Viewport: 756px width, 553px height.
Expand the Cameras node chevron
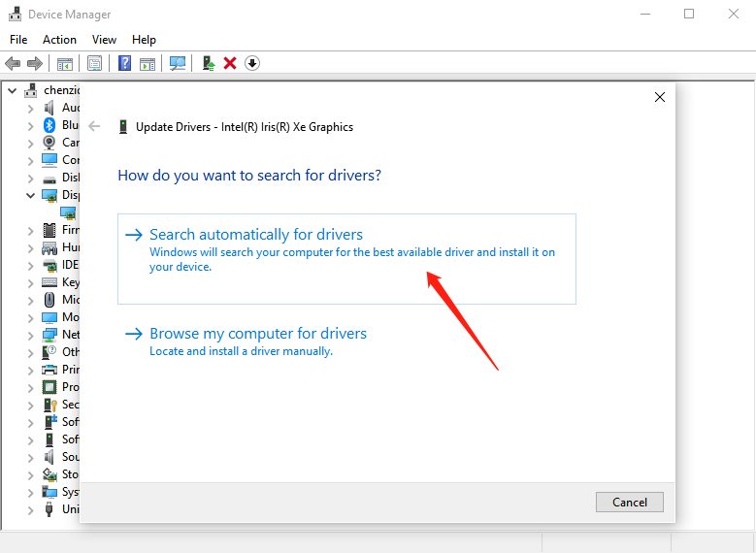pos(31,144)
